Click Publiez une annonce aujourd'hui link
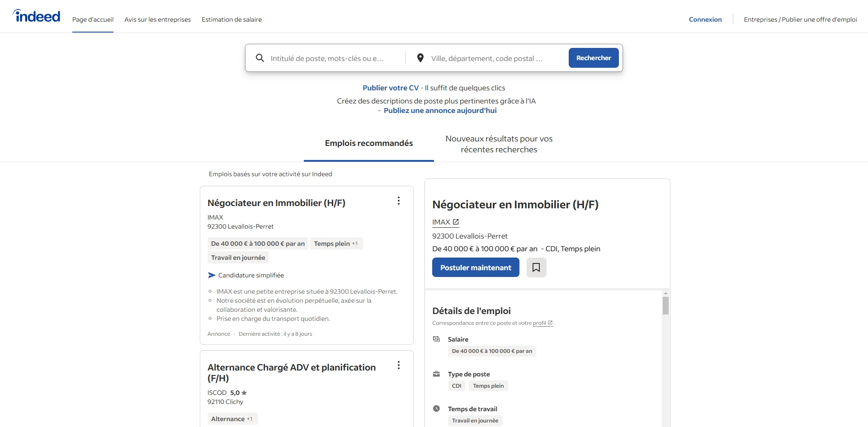 (440, 110)
